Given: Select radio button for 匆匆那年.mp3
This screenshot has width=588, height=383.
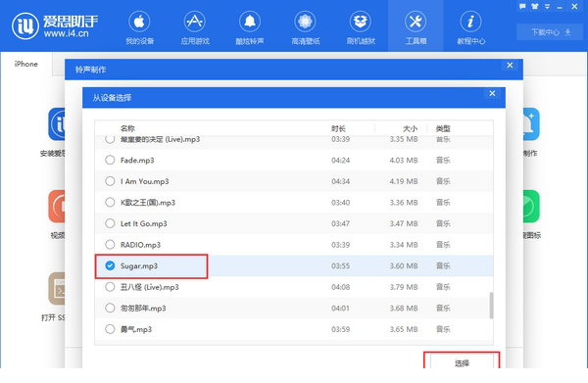Looking at the screenshot, I should 110,308.
